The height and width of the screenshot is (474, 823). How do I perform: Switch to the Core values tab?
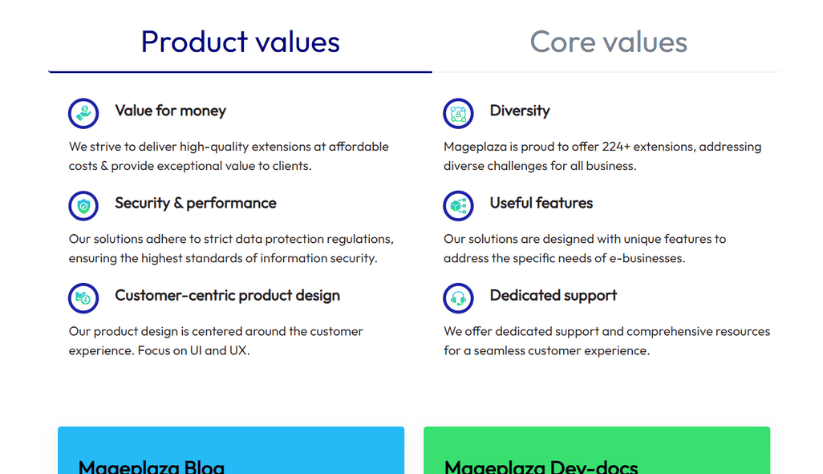pos(608,42)
